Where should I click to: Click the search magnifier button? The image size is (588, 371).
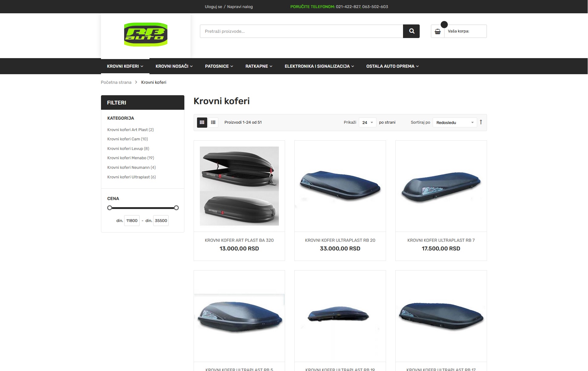pyautogui.click(x=411, y=31)
